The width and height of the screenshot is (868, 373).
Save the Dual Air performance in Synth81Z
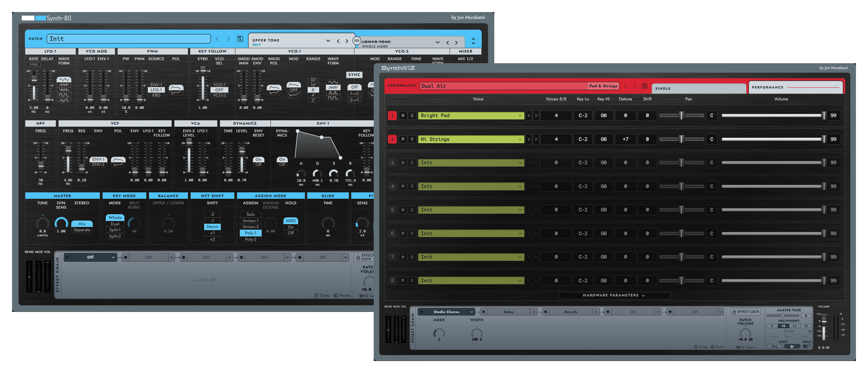click(644, 86)
